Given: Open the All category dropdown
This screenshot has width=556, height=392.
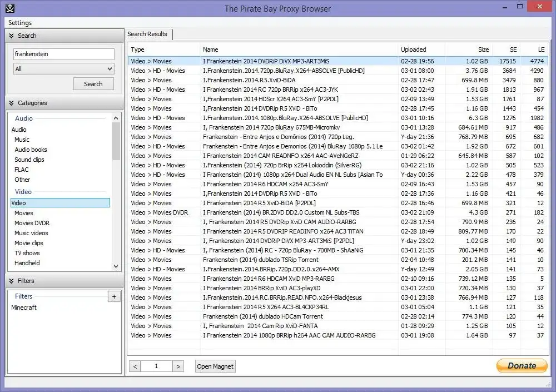Looking at the screenshot, I should 64,69.
